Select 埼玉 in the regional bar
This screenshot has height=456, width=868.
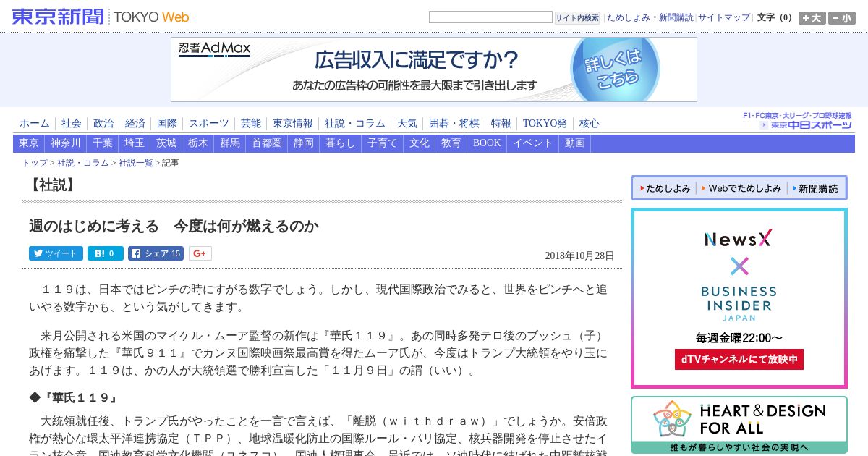tap(135, 143)
